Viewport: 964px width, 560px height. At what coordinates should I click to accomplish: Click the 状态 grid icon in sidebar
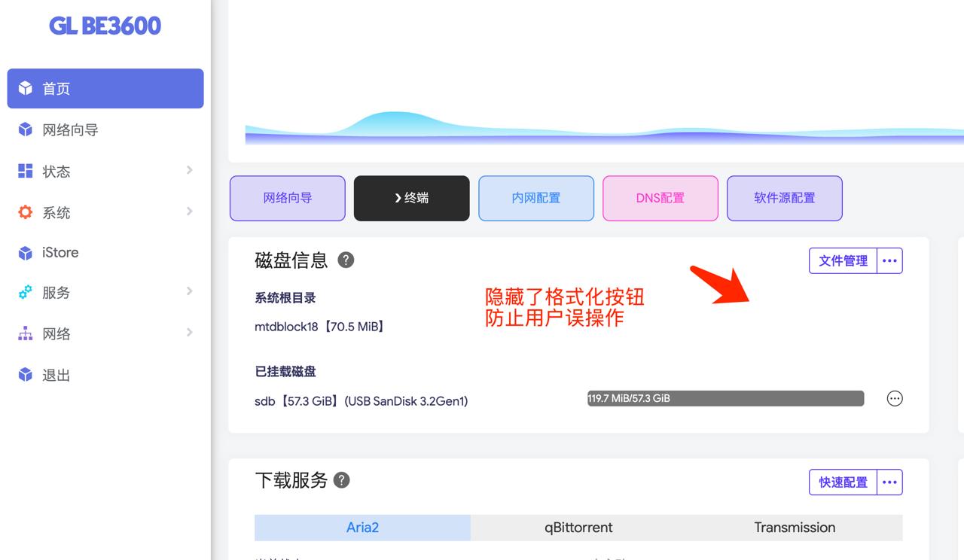pos(26,171)
